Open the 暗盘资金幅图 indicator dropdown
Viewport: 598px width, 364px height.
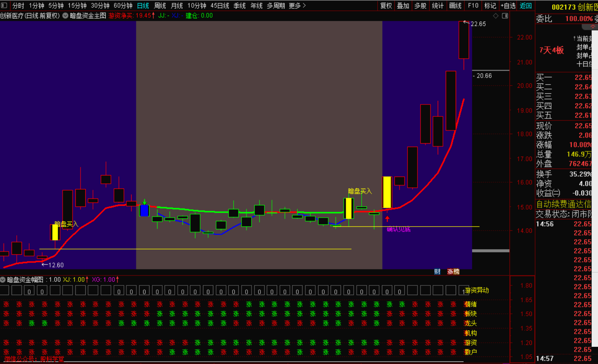pos(3,280)
